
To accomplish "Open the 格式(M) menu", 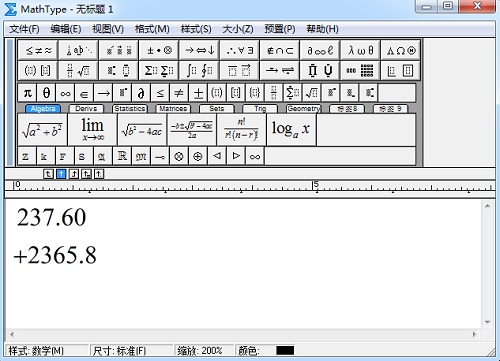I will tap(152, 29).
